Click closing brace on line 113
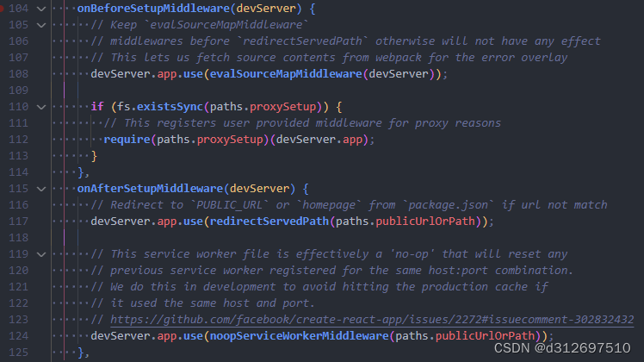Screen dimensions: 644x362 [x=94, y=156]
